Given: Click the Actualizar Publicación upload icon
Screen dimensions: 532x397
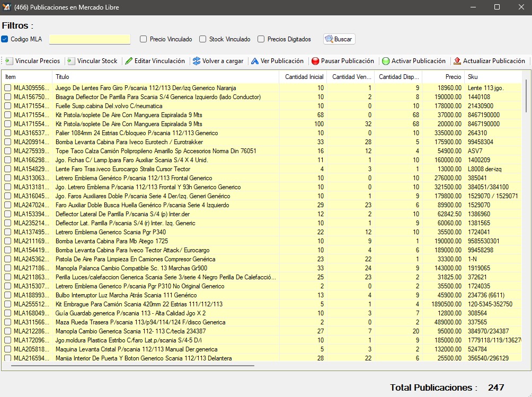Looking at the screenshot, I should pyautogui.click(x=457, y=61).
